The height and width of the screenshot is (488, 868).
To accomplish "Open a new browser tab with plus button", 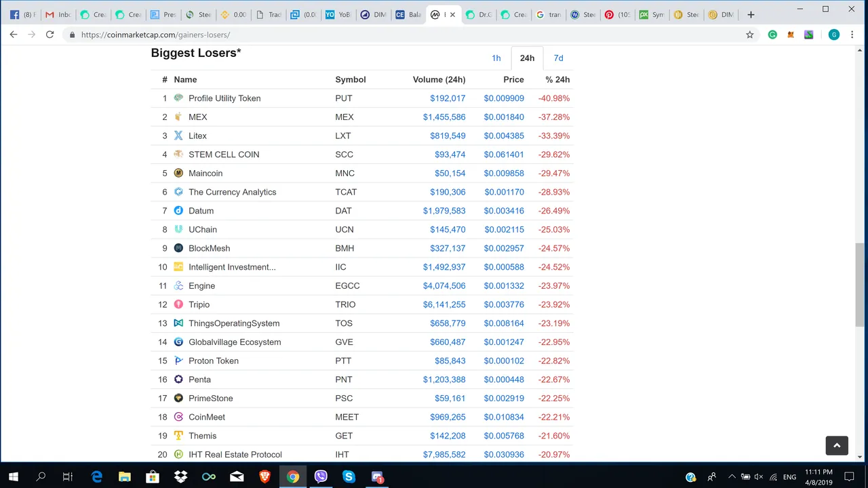I will click(751, 14).
